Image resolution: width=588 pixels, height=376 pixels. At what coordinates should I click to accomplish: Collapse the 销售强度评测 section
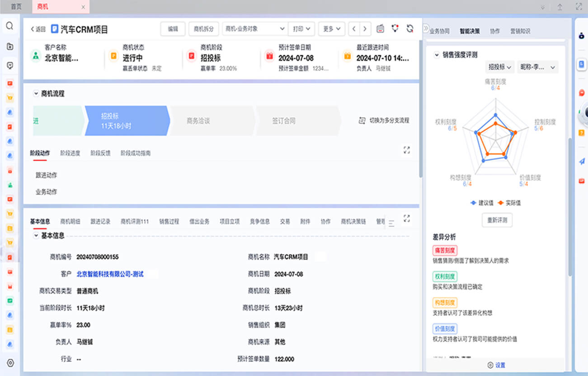coord(437,55)
